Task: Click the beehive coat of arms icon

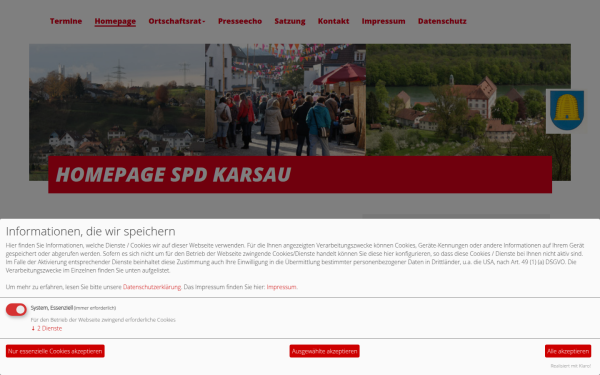Action: tap(567, 111)
